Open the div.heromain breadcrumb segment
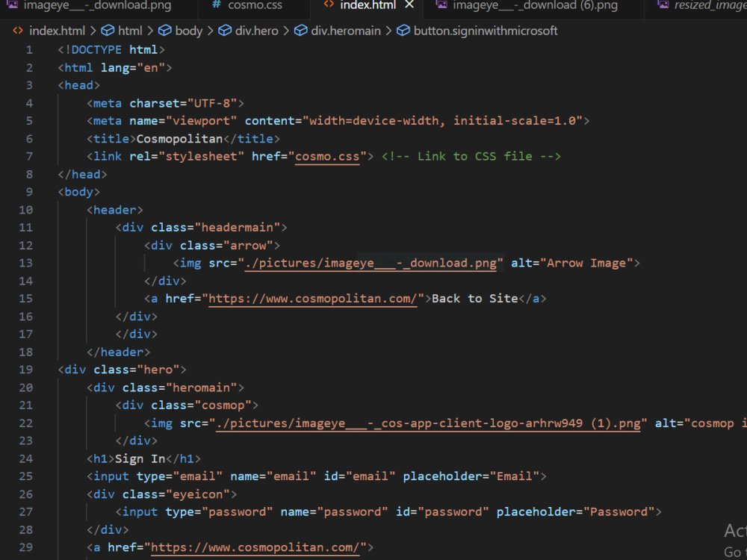This screenshot has width=747, height=560. click(x=346, y=31)
